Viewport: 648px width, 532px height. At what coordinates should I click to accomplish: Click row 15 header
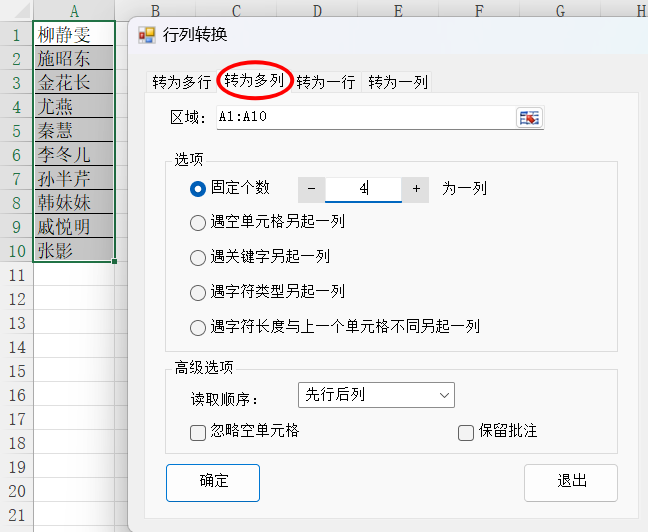click(17, 371)
